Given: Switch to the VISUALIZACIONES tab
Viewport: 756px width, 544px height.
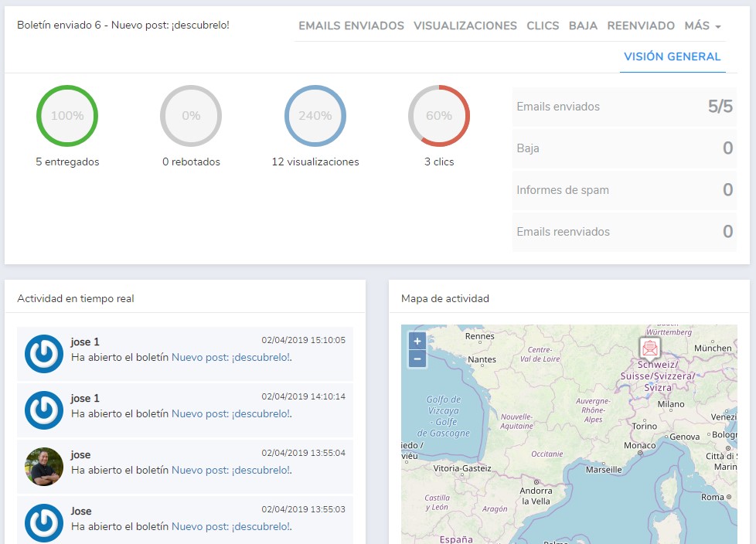Looking at the screenshot, I should click(465, 25).
